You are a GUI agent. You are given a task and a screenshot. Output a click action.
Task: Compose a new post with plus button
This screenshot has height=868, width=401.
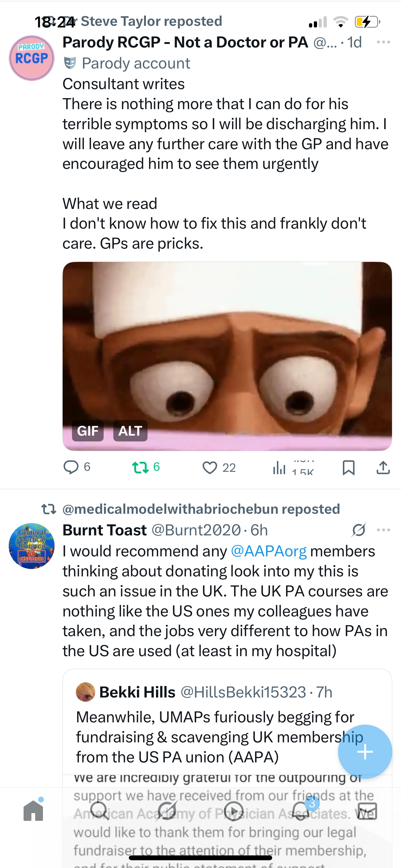click(x=365, y=752)
